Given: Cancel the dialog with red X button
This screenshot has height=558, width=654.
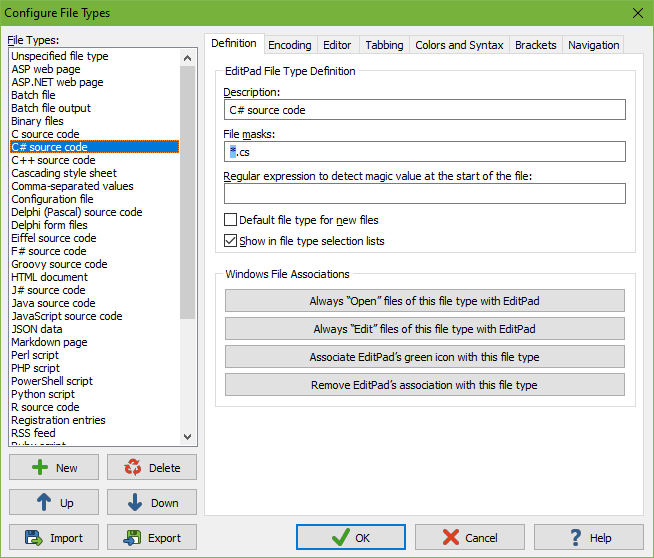Looking at the screenshot, I should [470, 537].
